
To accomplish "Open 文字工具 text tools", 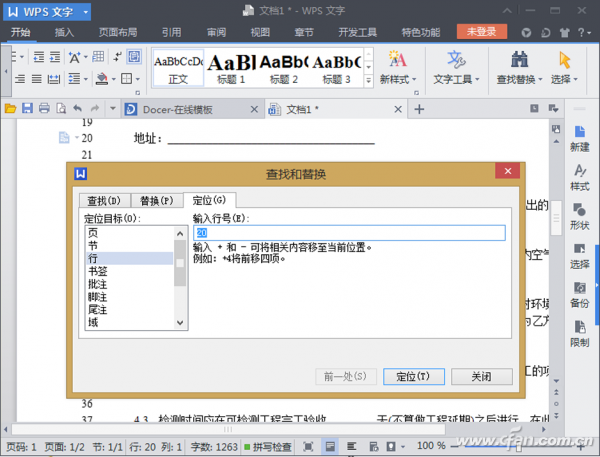I will [456, 67].
